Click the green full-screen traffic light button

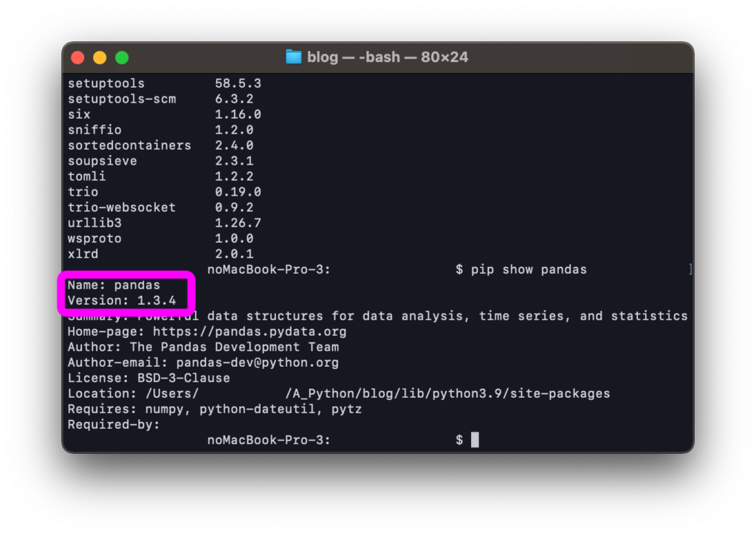pos(121,57)
